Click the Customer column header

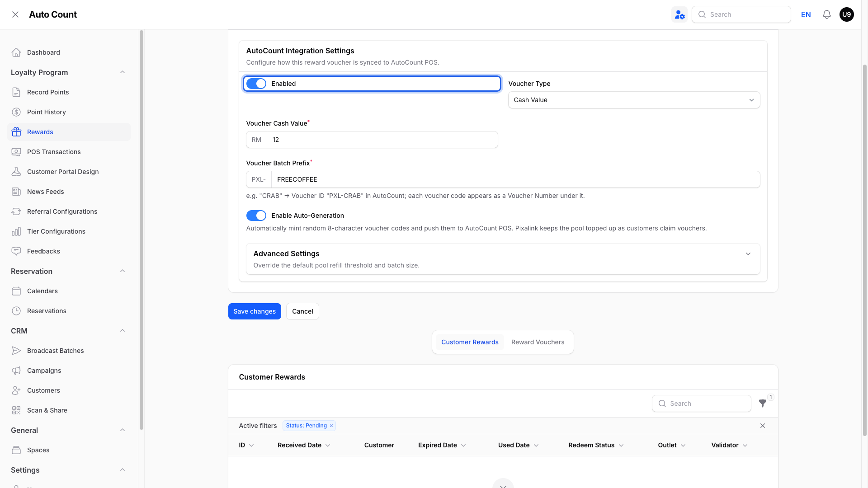point(379,445)
